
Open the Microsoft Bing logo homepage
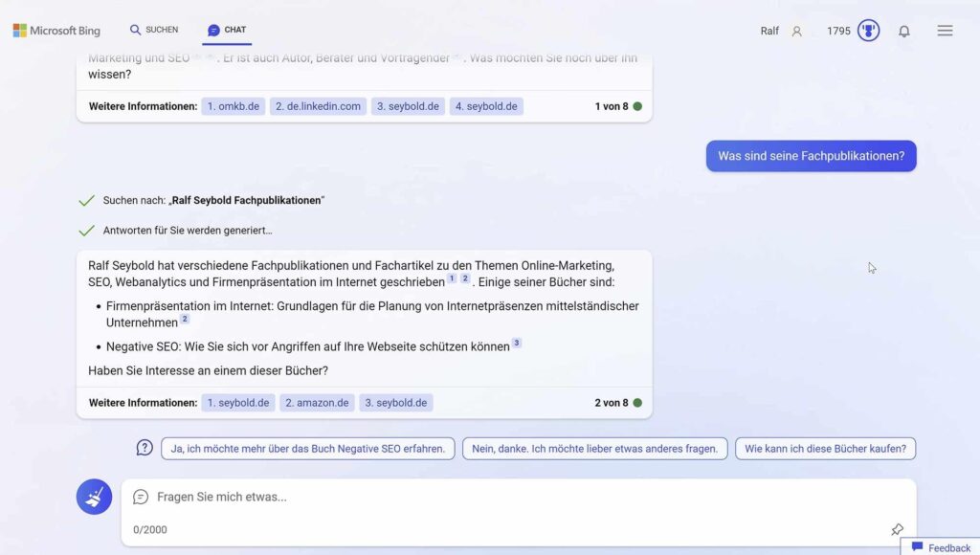(56, 30)
